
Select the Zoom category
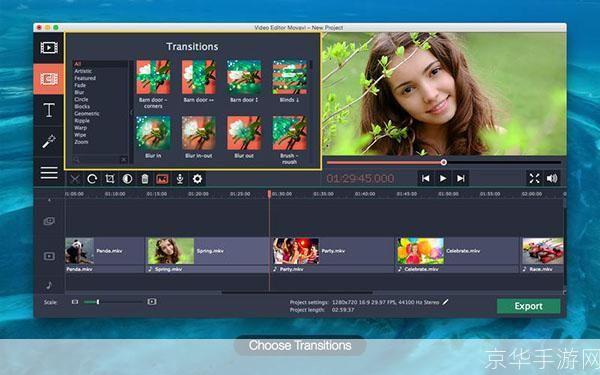tap(81, 142)
